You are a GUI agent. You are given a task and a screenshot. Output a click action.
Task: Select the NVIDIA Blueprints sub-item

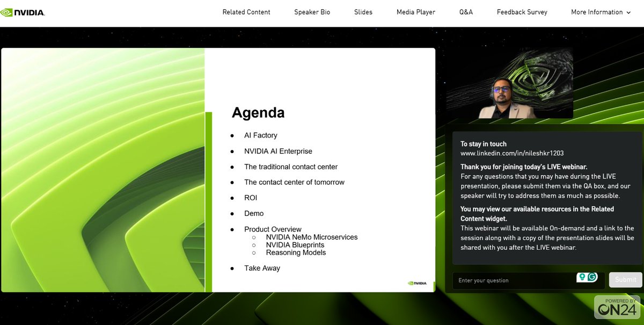[295, 244]
